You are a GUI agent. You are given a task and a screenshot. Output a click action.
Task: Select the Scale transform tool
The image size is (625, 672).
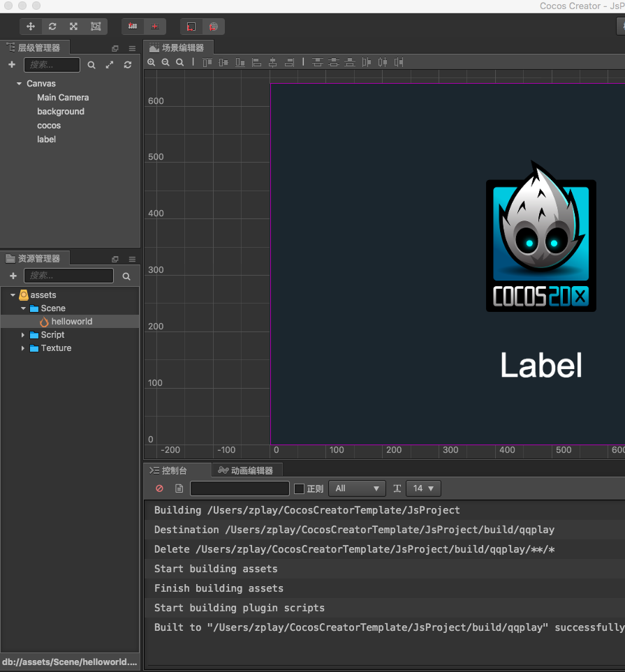click(x=74, y=27)
